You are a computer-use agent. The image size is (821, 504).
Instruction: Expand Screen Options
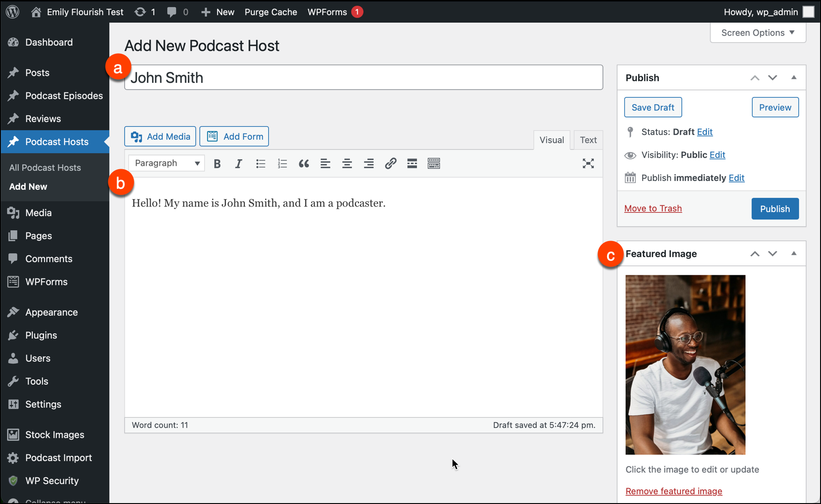pos(758,33)
